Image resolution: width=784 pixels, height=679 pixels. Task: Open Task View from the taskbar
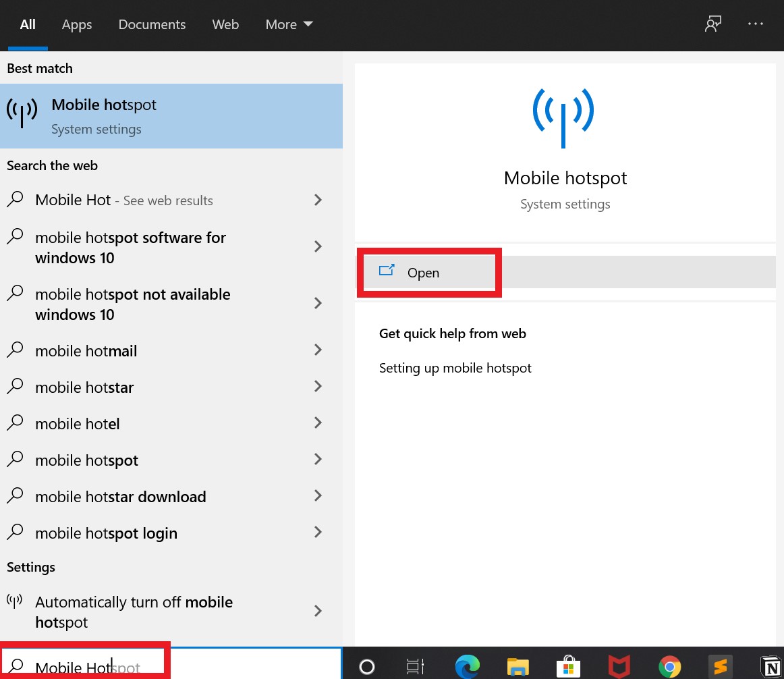pyautogui.click(x=416, y=667)
